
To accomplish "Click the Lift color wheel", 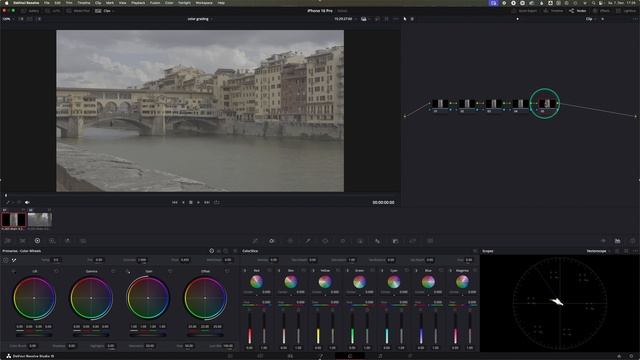I will pyautogui.click(x=34, y=298).
